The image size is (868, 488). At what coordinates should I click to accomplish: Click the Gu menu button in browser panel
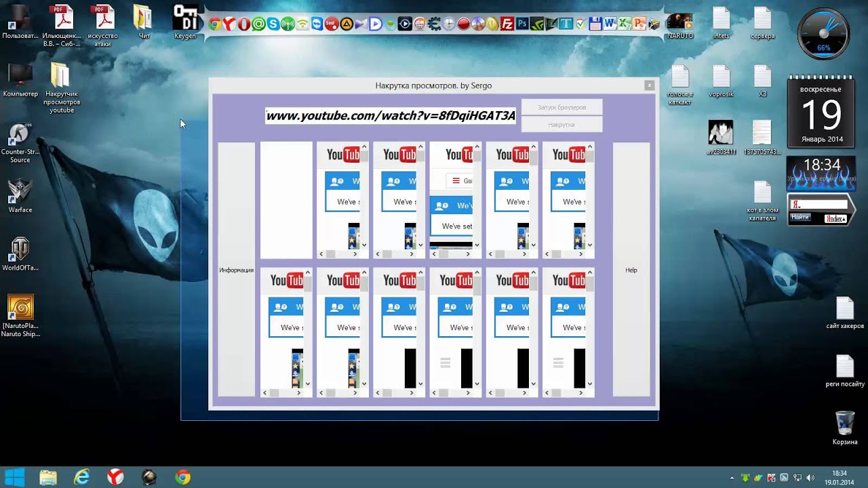(x=460, y=181)
